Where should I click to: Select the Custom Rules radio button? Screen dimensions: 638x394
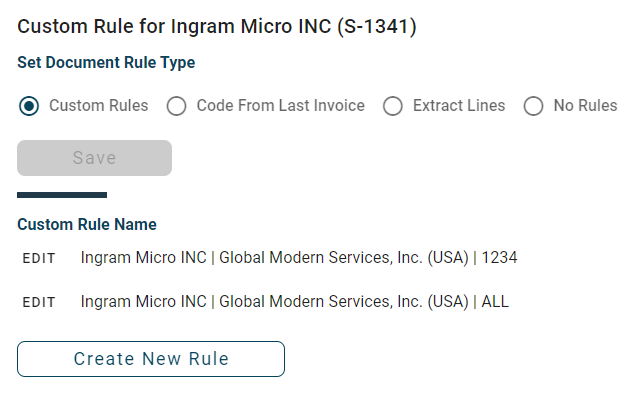point(29,106)
